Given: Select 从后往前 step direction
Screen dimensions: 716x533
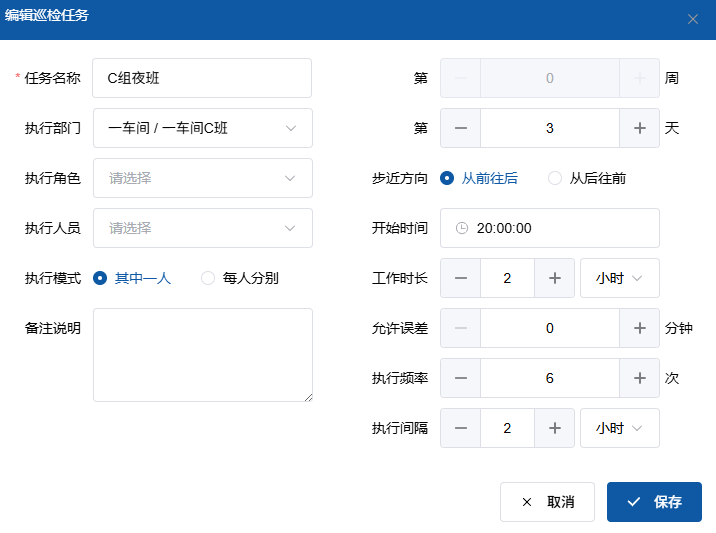Looking at the screenshot, I should click(555, 178).
